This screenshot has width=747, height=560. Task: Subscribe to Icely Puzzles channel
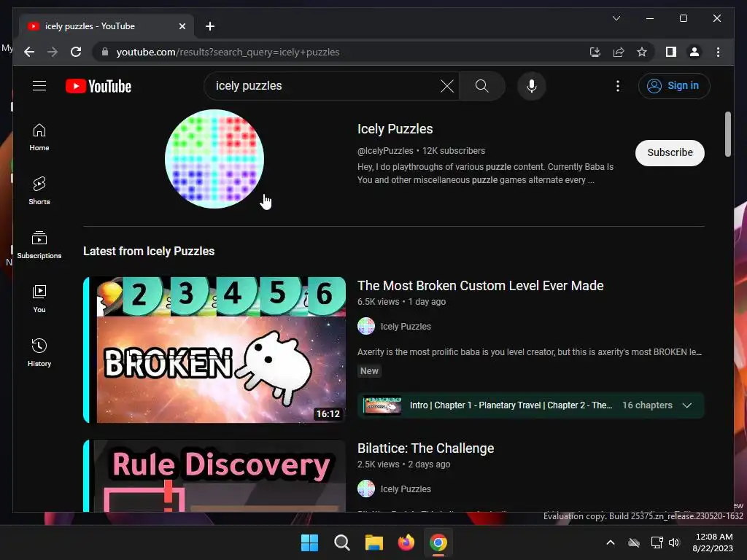point(670,153)
